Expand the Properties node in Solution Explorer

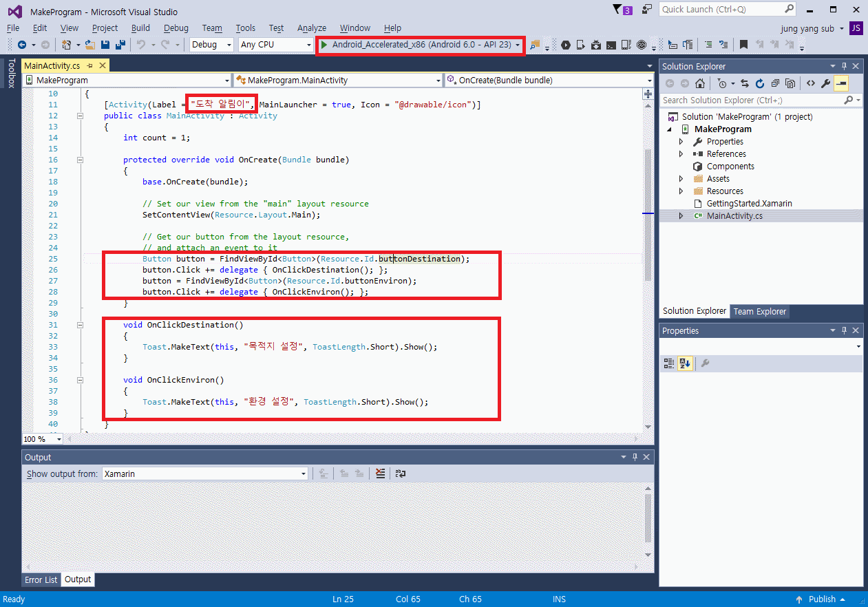681,142
